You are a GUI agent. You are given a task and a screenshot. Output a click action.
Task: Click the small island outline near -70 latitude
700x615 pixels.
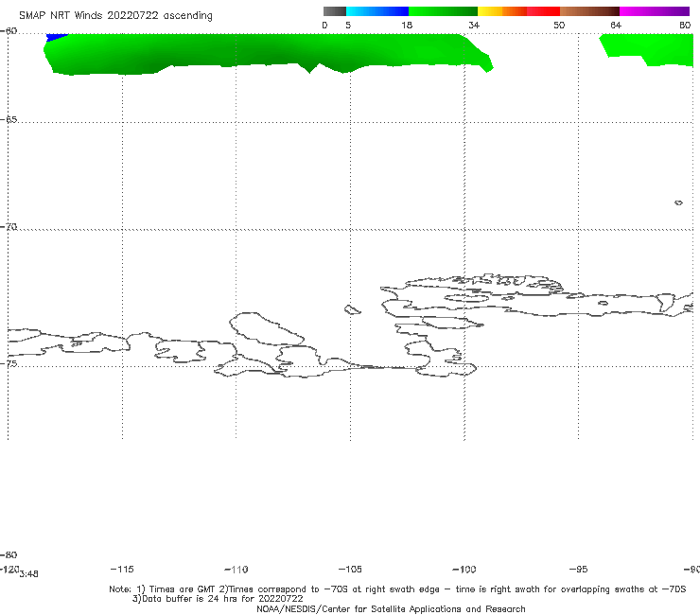pos(678,202)
